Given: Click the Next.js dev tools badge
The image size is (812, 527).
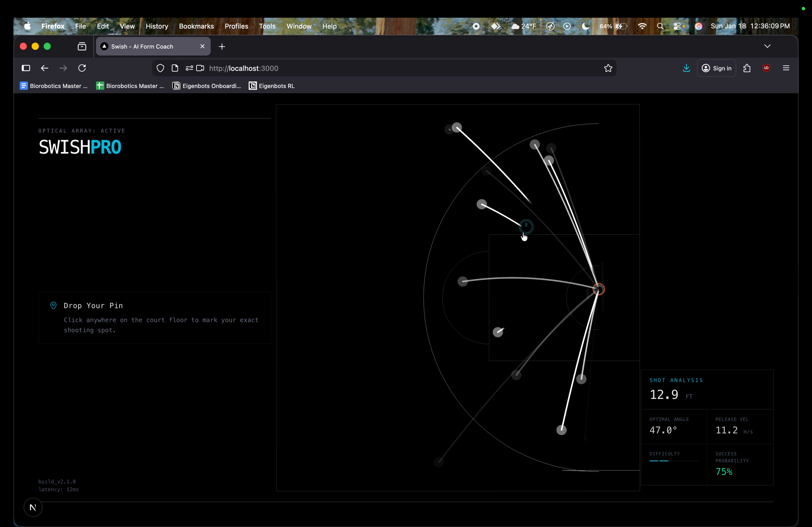Looking at the screenshot, I should pos(33,507).
